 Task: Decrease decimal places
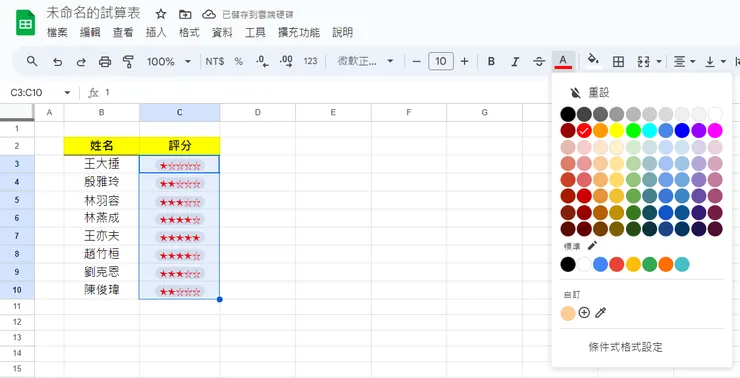(x=262, y=61)
